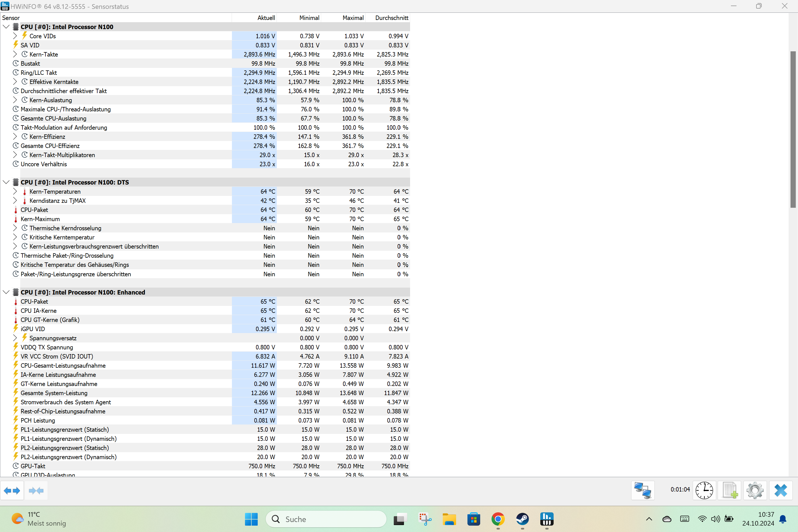Open Task View from the taskbar
The width and height of the screenshot is (798, 532).
400,519
